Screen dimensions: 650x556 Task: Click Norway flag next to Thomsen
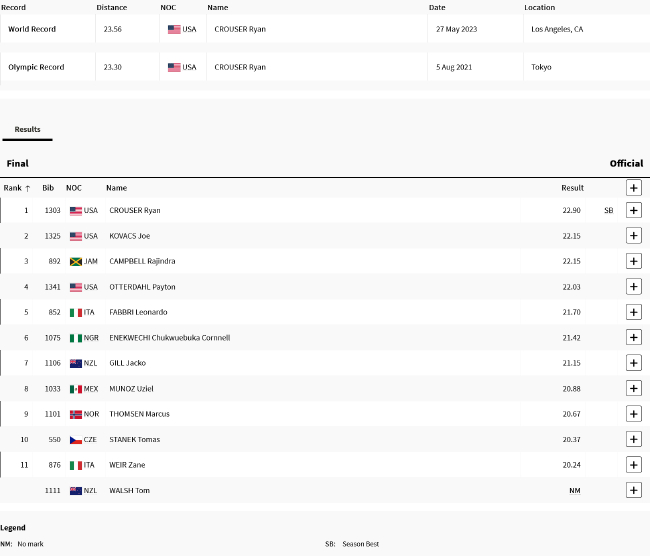[75, 414]
